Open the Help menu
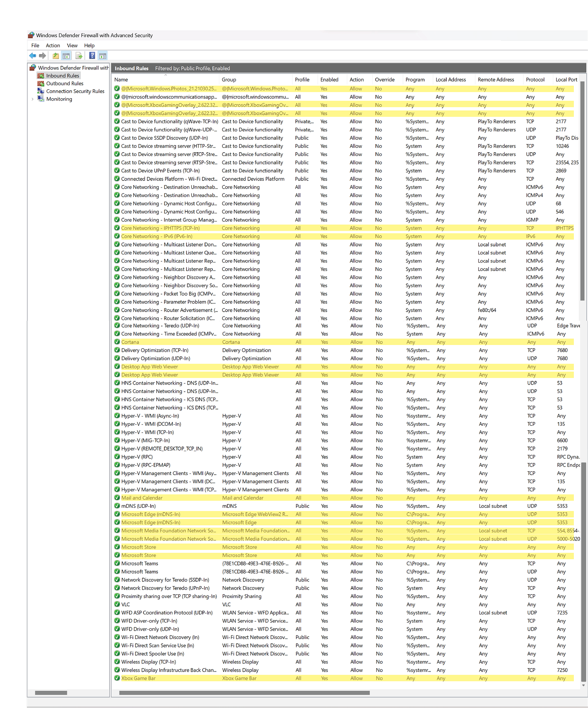The width and height of the screenshot is (588, 715). pos(89,46)
